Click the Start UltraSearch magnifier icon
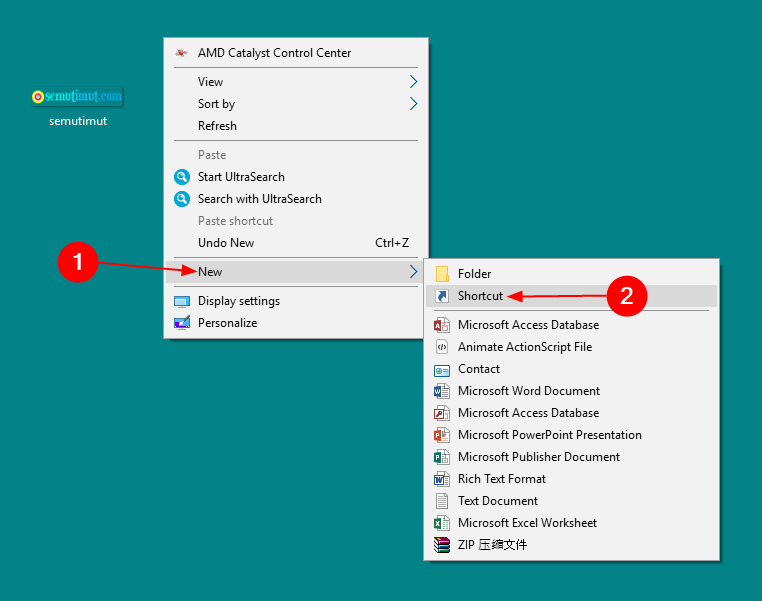 pyautogui.click(x=182, y=177)
